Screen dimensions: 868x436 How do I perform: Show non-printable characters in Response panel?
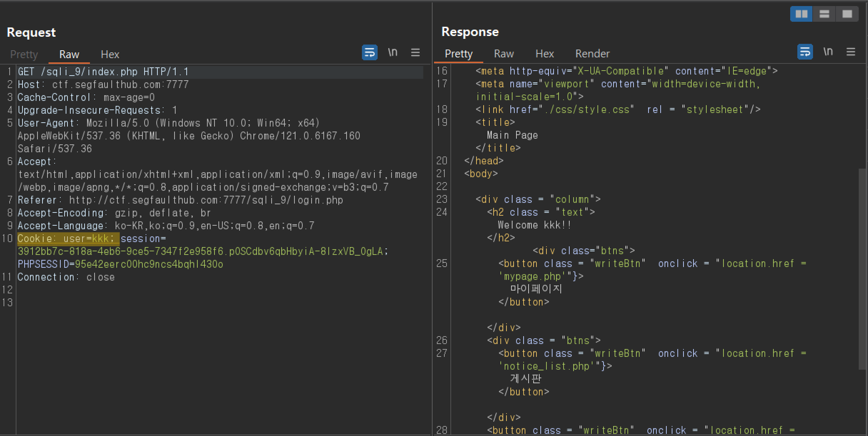pos(828,52)
